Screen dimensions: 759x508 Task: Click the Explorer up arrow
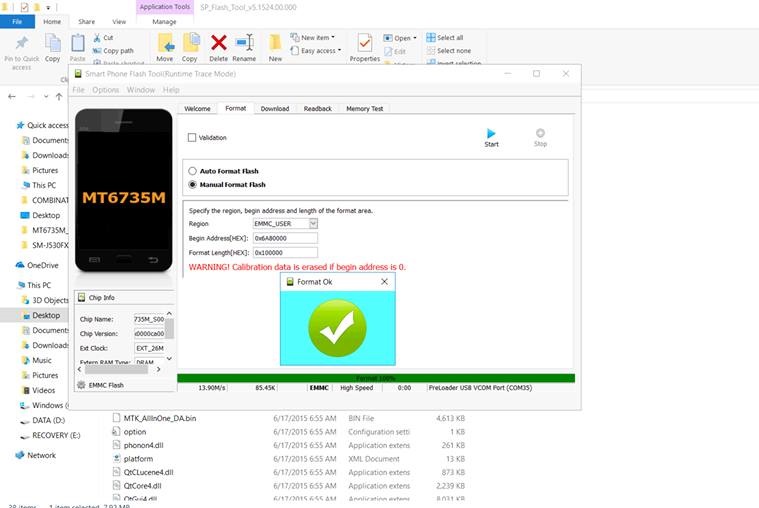coord(59,96)
